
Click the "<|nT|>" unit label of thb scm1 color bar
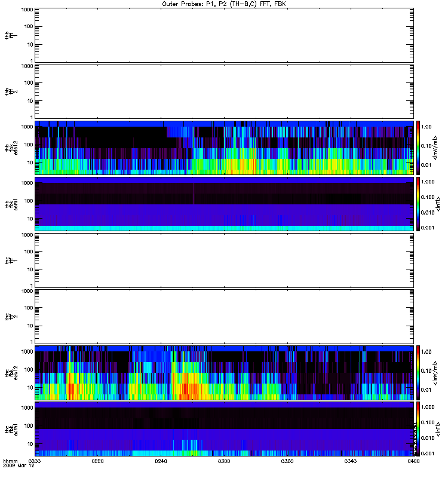(438, 204)
